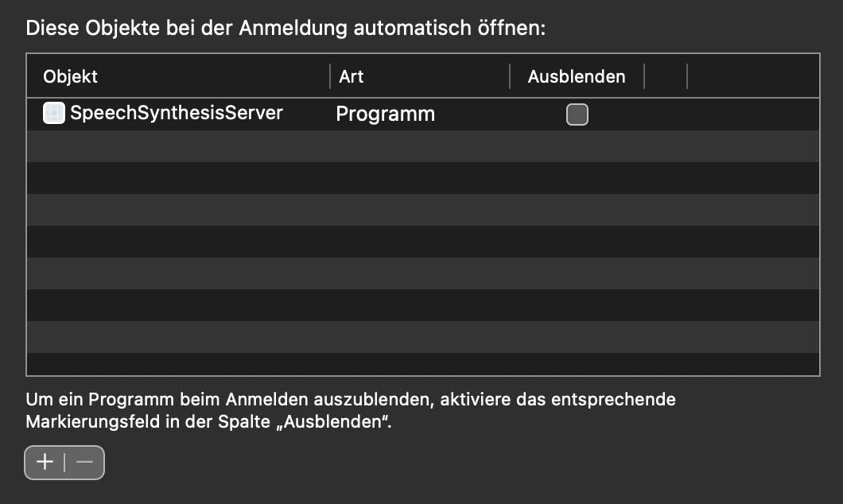
Task: Click the Programm type cell
Action: (385, 114)
